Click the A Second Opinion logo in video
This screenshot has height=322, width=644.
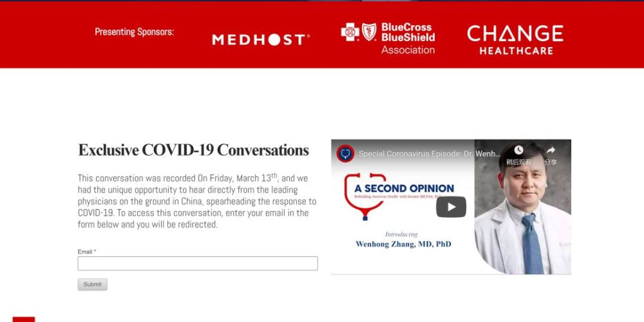pos(399,196)
